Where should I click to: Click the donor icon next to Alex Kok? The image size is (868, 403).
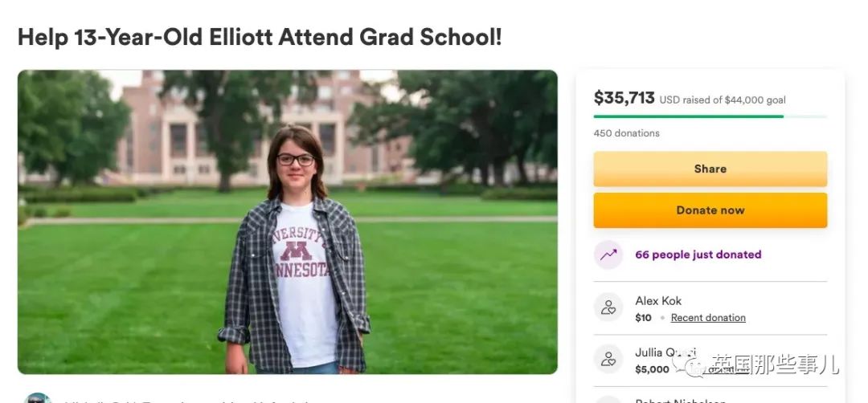pos(608,308)
